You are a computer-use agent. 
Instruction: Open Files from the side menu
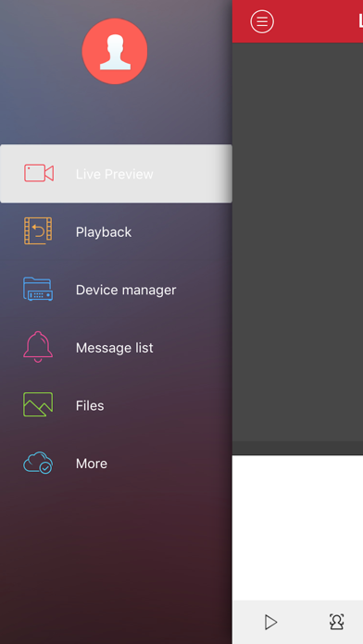pyautogui.click(x=117, y=405)
